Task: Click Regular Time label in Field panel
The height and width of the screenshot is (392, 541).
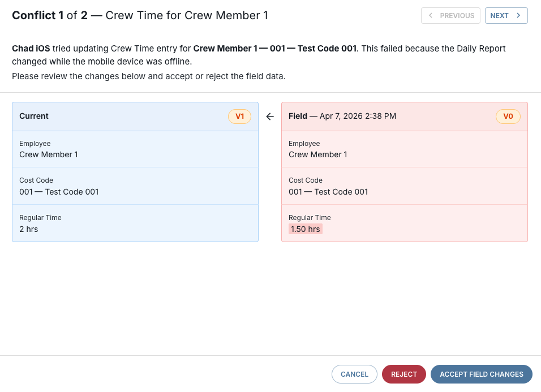Action: pyautogui.click(x=310, y=218)
